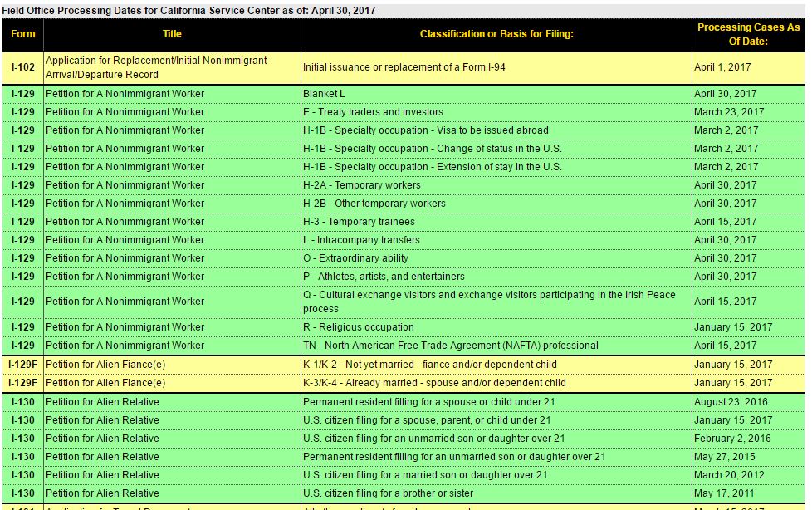Click the Form column header
The height and width of the screenshot is (510, 812).
23,34
